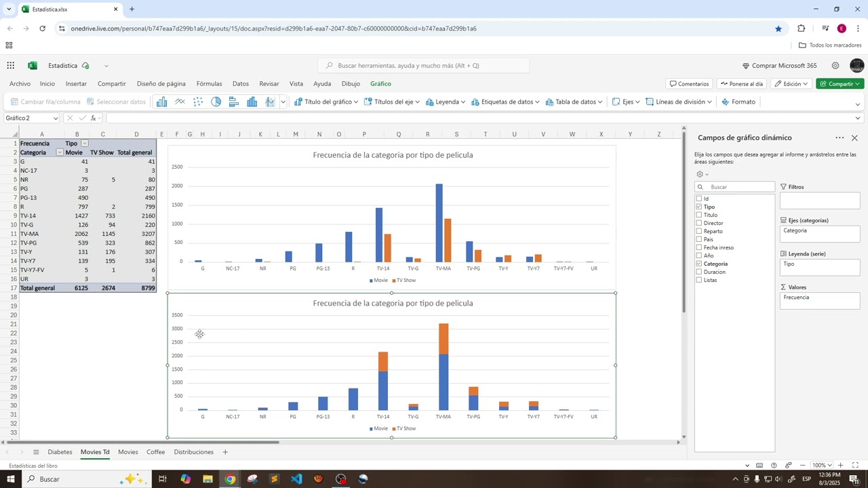This screenshot has width=868, height=488.
Task: Zoom in with the status bar plus
Action: (x=840, y=466)
